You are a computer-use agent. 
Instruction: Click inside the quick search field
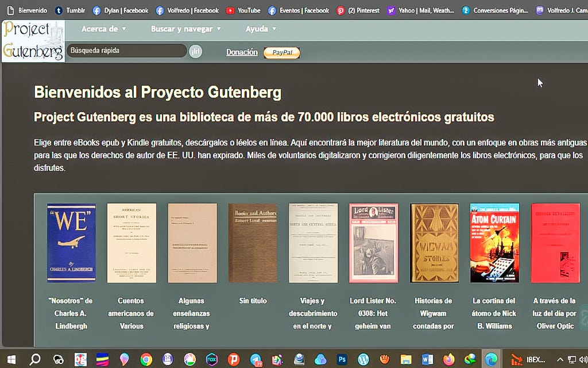pos(126,51)
